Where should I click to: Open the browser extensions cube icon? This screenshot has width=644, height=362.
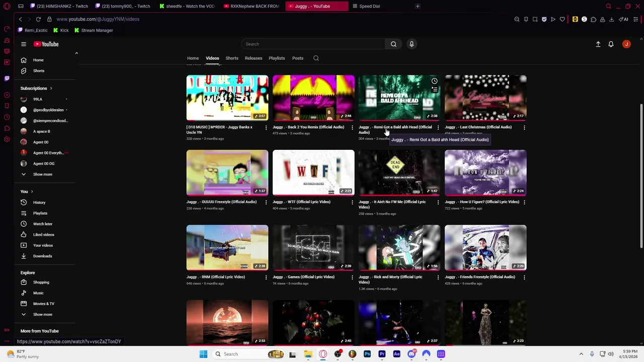(x=593, y=19)
